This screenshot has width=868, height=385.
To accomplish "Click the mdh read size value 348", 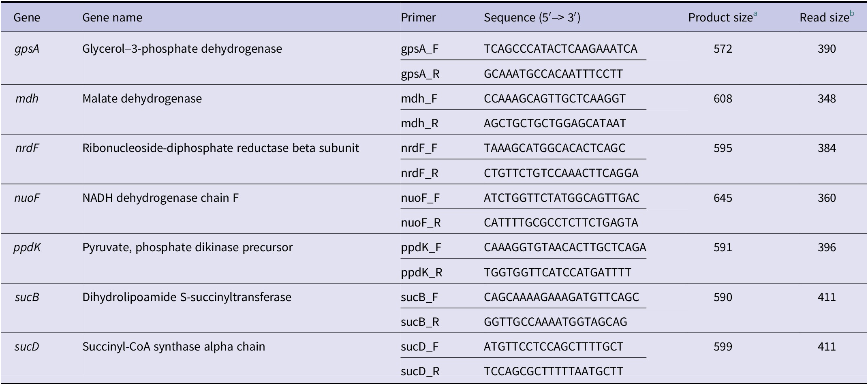I will (827, 99).
